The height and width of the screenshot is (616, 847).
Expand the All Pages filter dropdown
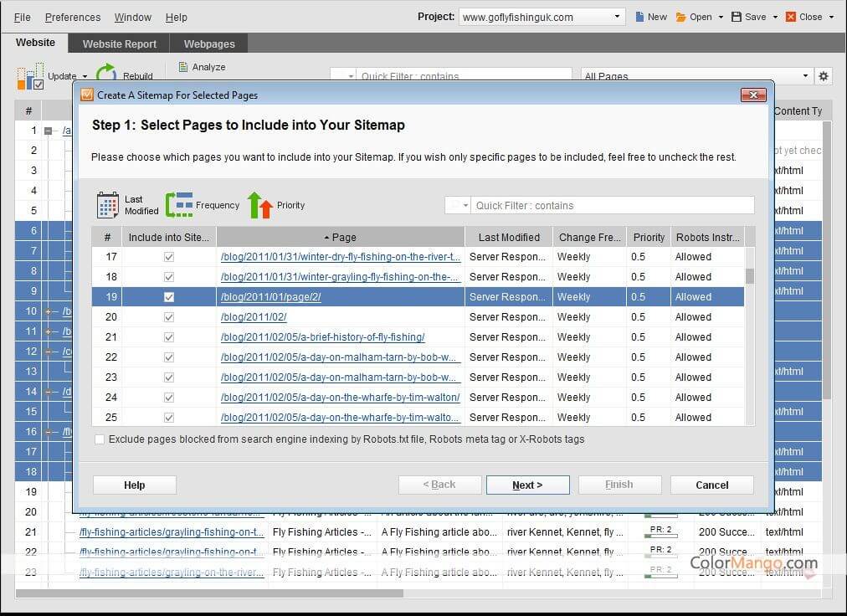coord(805,76)
